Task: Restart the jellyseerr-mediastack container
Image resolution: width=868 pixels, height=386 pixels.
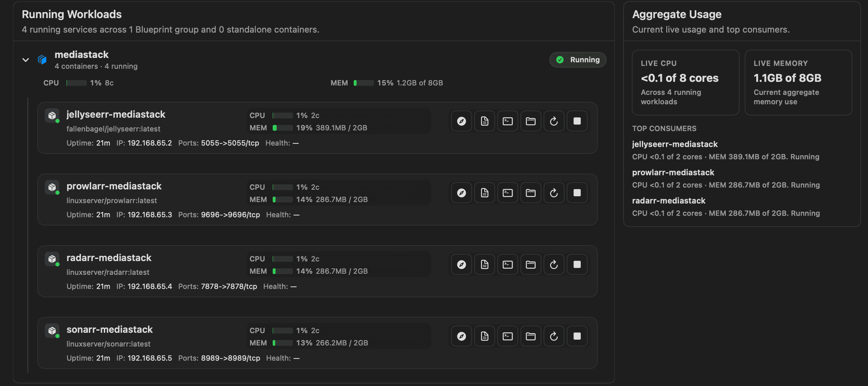Action: point(554,121)
